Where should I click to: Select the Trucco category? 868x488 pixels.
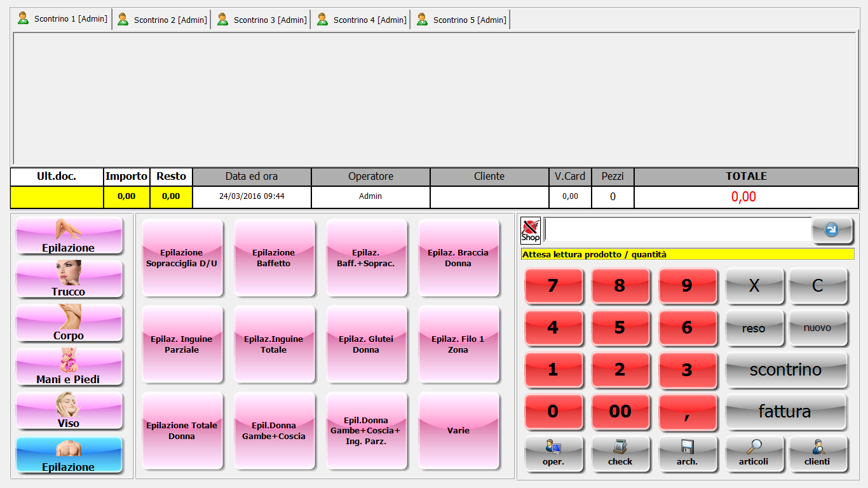69,280
